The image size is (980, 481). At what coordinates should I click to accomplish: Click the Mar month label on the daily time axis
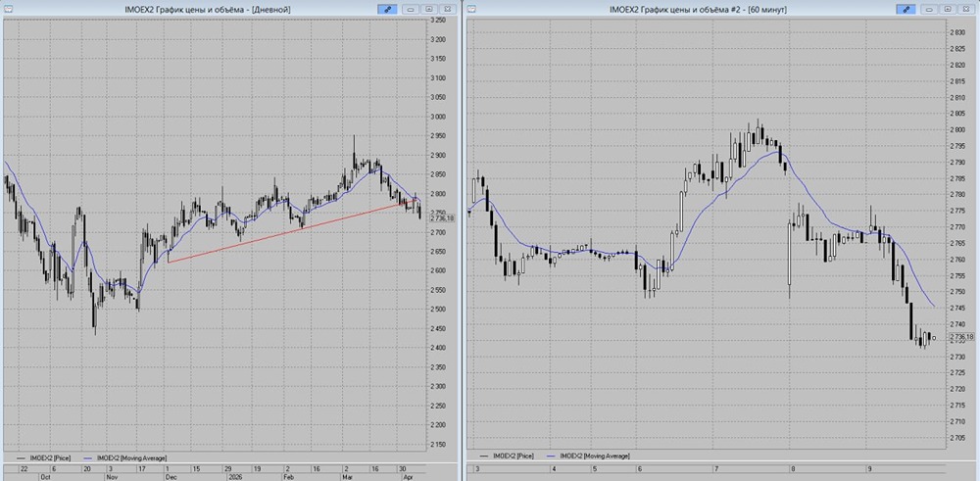(348, 476)
